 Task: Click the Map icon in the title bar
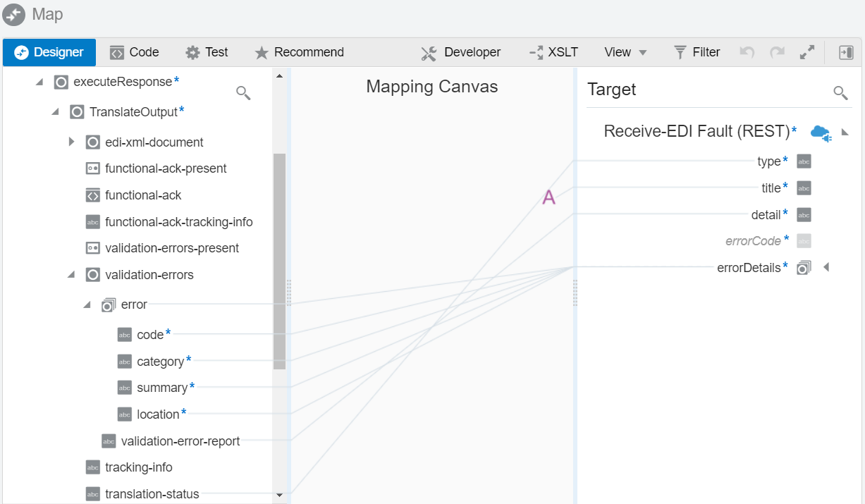(13, 14)
